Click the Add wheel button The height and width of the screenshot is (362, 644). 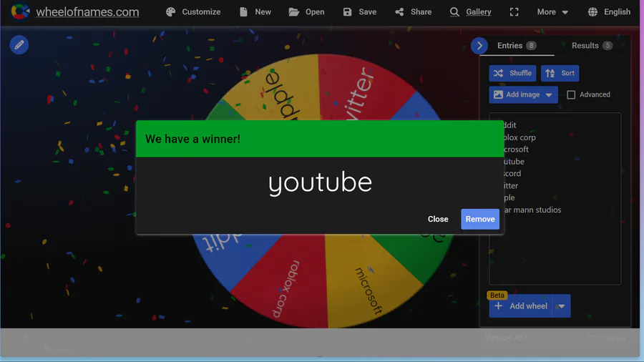(x=520, y=305)
